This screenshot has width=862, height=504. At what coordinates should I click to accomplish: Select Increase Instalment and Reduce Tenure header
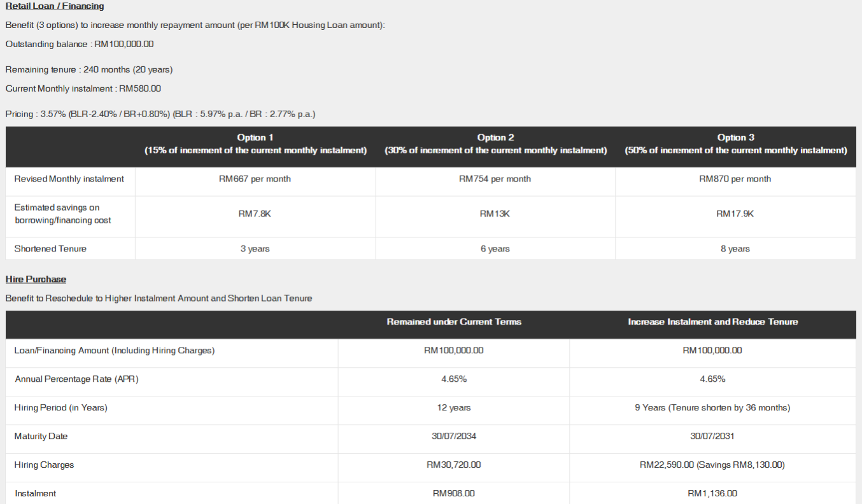pyautogui.click(x=712, y=322)
